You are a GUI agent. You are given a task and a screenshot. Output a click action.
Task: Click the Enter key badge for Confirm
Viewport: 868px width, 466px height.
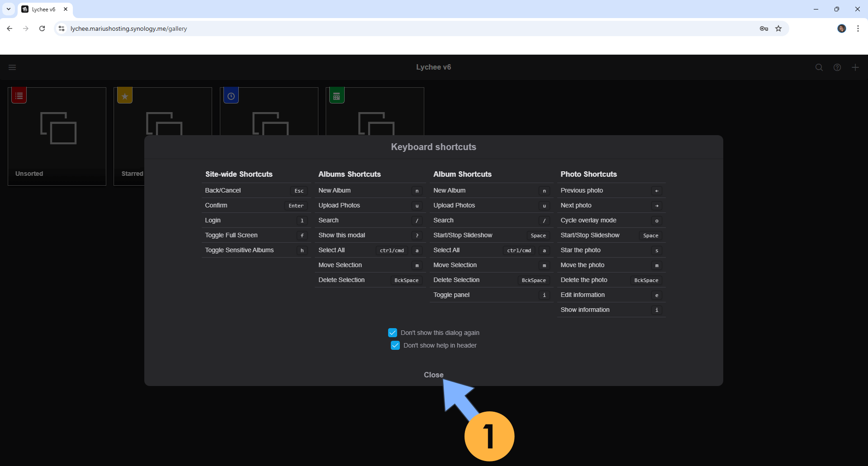296,206
